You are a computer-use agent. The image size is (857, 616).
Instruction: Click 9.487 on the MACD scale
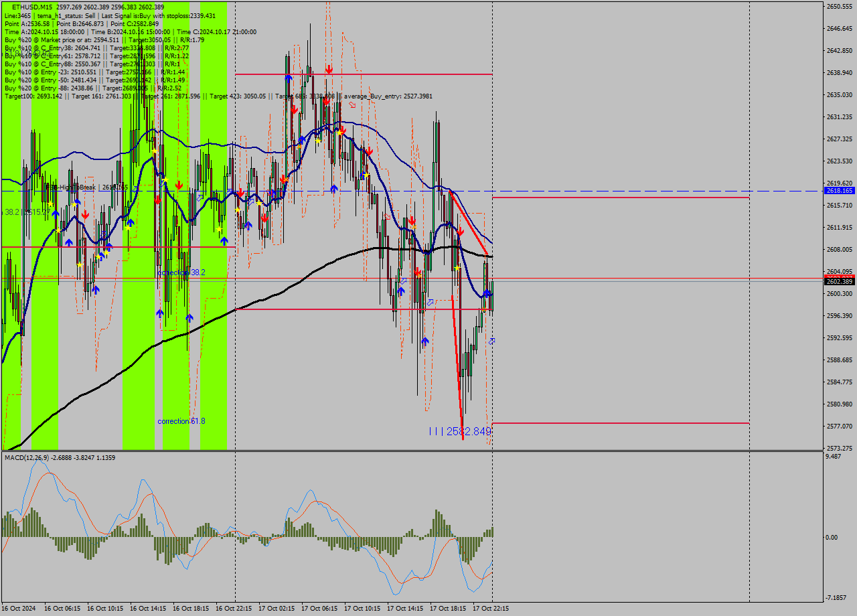834,457
